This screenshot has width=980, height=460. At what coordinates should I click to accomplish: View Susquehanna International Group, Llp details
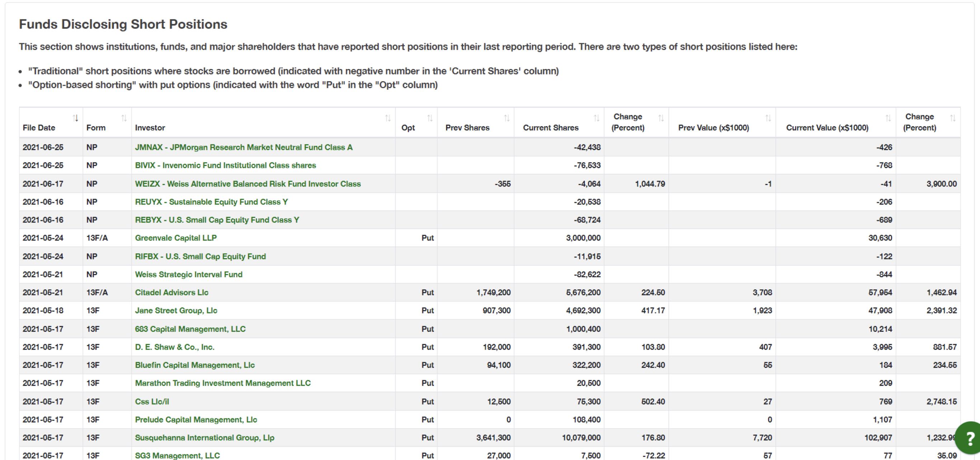[x=204, y=437]
